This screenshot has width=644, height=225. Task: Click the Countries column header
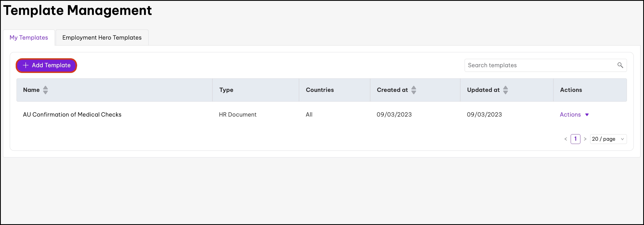(x=320, y=90)
